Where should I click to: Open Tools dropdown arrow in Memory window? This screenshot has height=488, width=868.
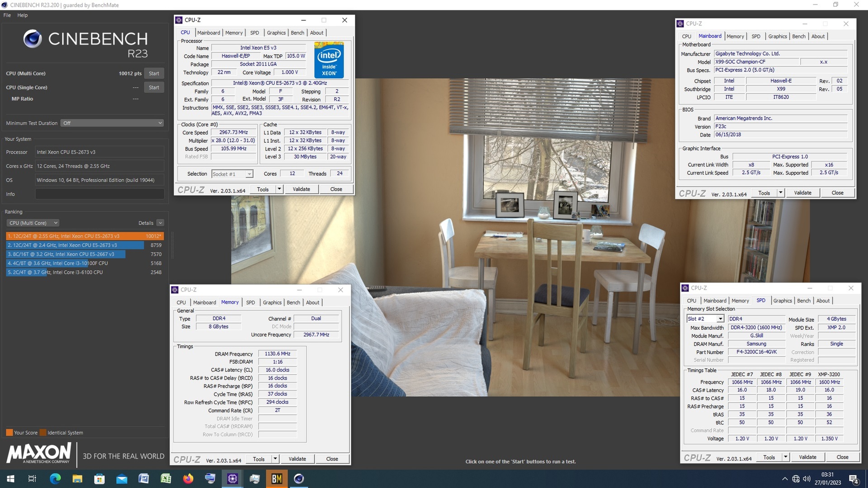pyautogui.click(x=275, y=459)
